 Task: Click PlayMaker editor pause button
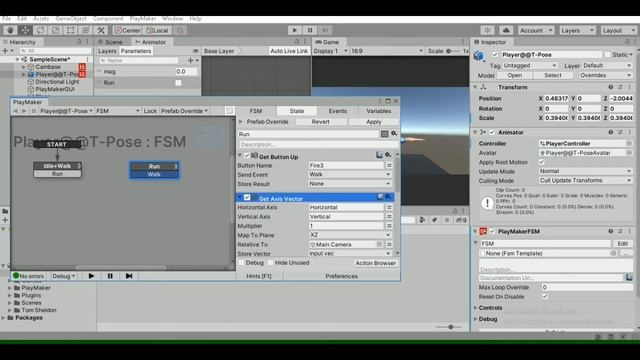[x=110, y=276]
